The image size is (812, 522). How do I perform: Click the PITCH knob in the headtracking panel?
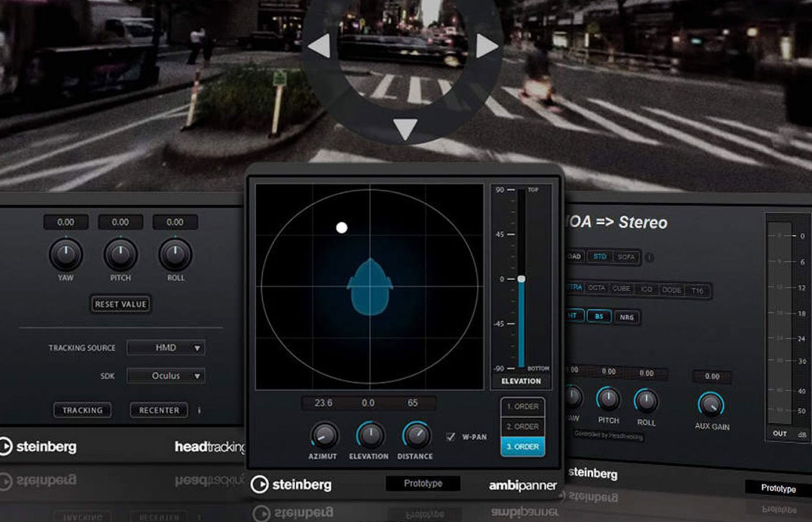click(x=120, y=254)
